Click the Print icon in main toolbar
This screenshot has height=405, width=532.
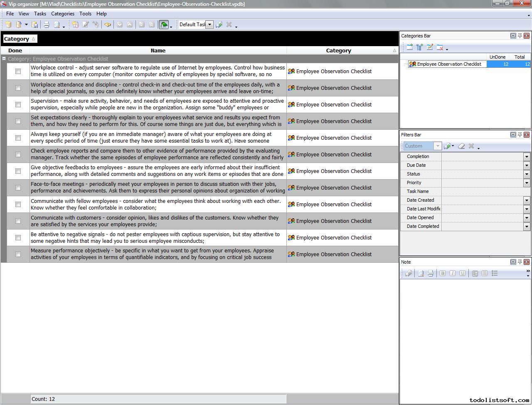point(47,25)
